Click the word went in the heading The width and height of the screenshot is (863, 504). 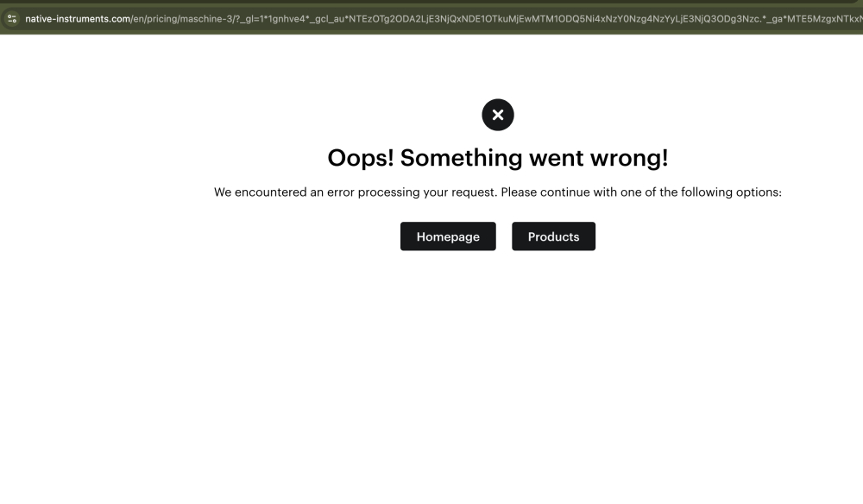[x=556, y=159]
